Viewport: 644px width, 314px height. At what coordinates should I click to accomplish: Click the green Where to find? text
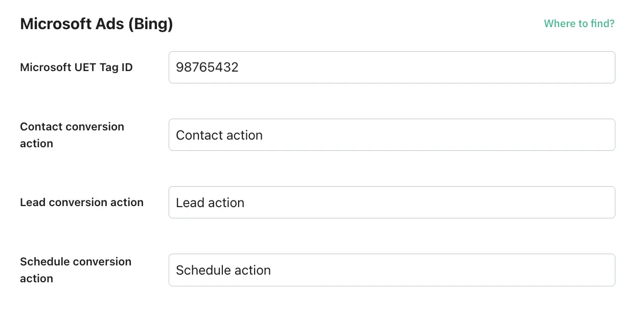point(579,24)
